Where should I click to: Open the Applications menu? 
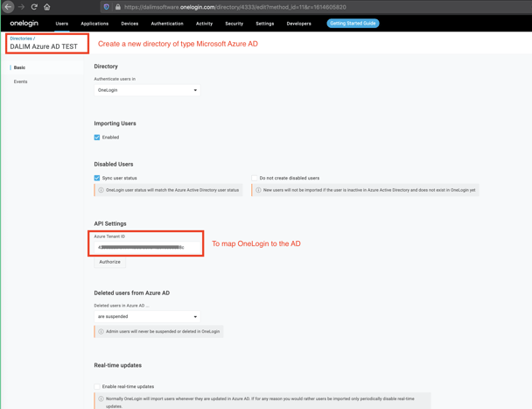coord(94,24)
